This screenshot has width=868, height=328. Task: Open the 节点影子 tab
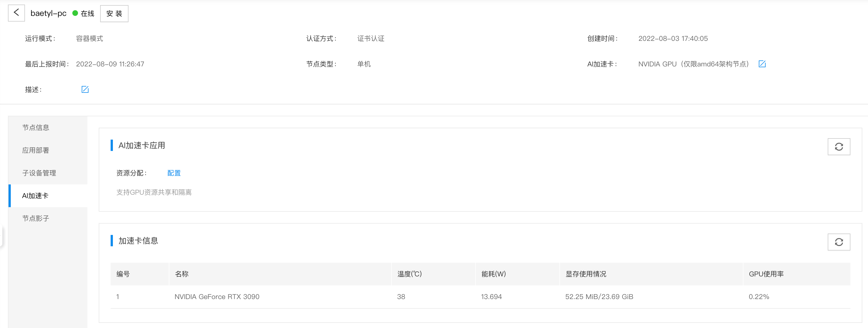[x=48, y=218]
